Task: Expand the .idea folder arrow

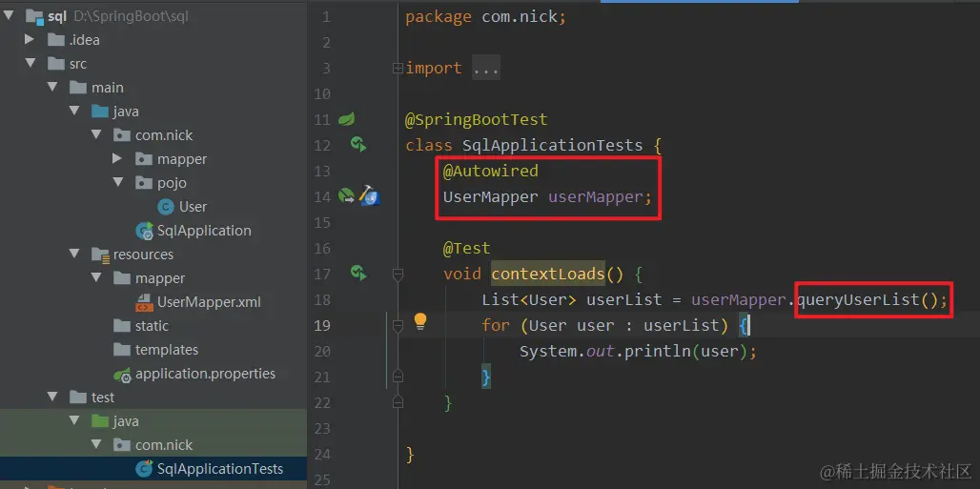Action: [x=29, y=39]
